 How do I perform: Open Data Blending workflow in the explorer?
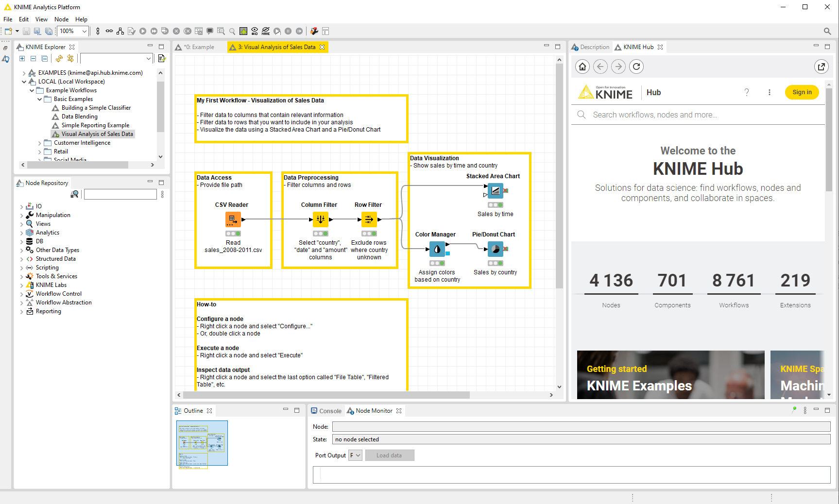tap(79, 117)
